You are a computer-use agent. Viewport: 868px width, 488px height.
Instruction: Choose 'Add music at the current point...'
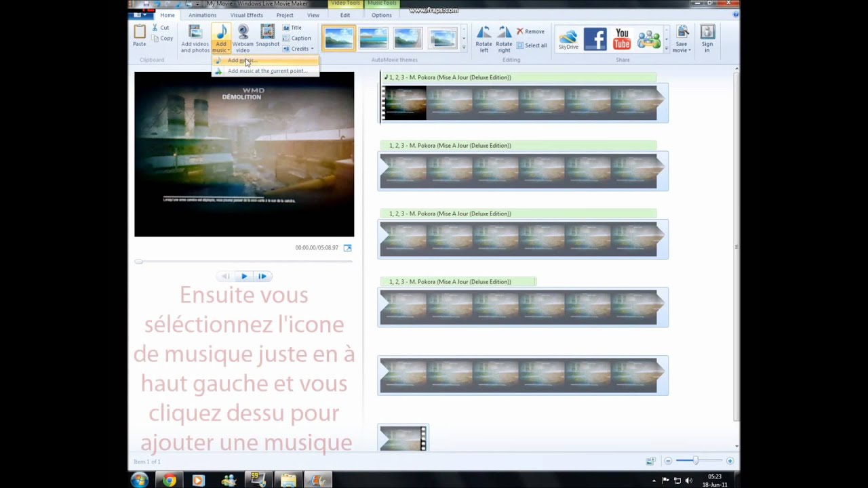[x=265, y=70]
